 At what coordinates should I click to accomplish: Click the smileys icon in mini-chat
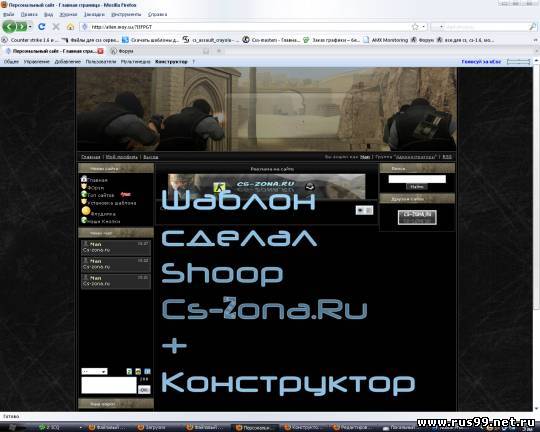(x=138, y=371)
